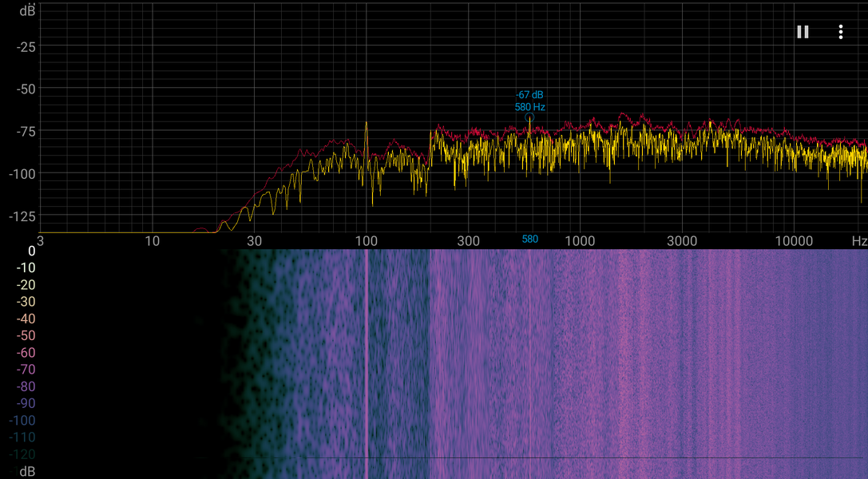Click the '10' frequency axis label
The height and width of the screenshot is (479, 868).
coord(152,241)
